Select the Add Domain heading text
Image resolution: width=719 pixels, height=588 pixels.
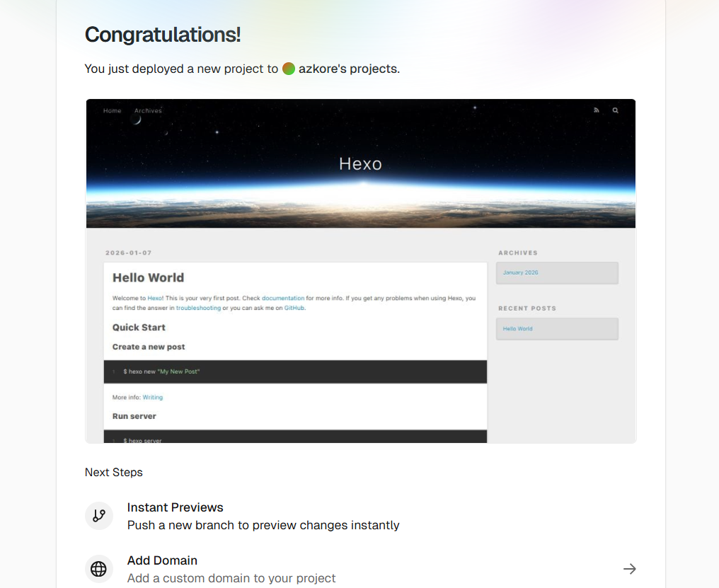[162, 560]
